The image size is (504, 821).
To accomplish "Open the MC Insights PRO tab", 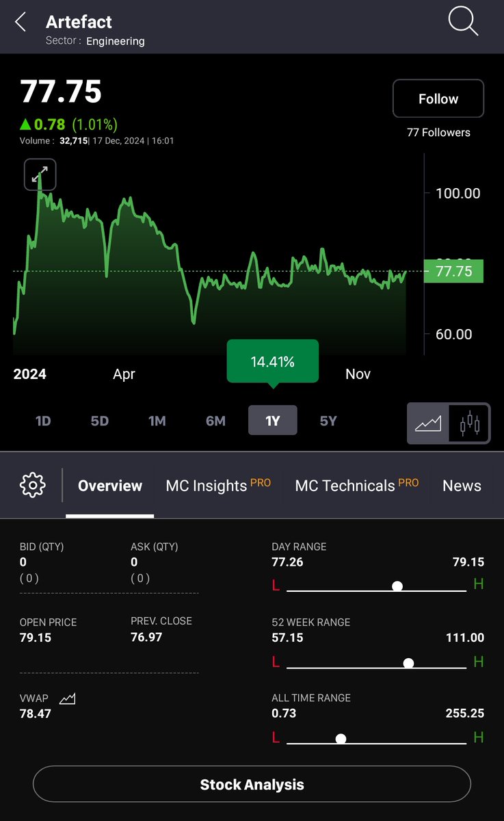I will pyautogui.click(x=218, y=485).
